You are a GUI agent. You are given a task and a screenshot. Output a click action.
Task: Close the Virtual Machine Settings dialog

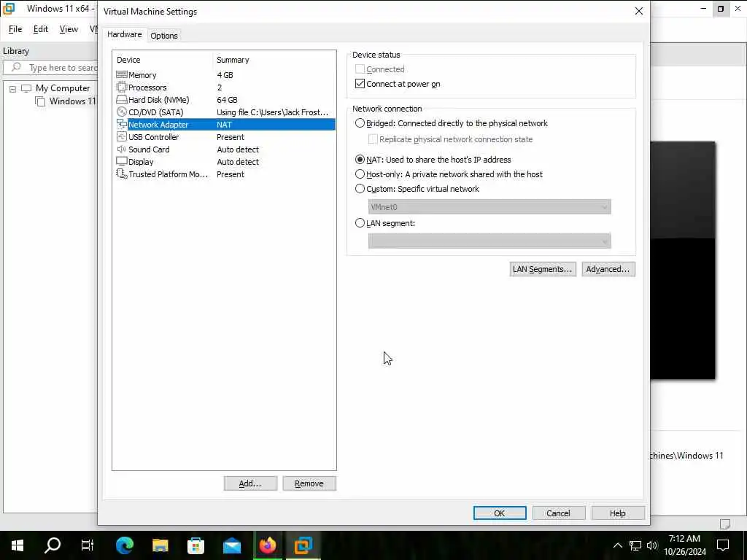pos(639,11)
